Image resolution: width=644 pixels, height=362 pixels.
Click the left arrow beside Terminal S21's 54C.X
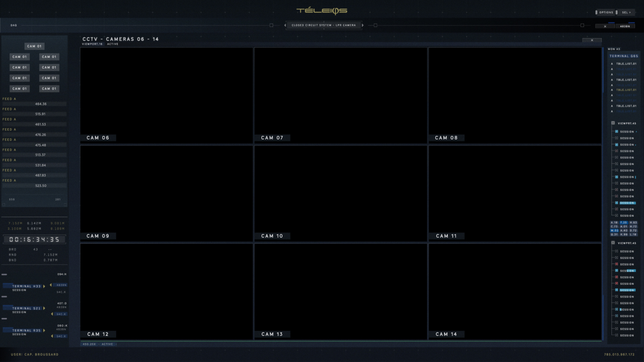pos(52,314)
